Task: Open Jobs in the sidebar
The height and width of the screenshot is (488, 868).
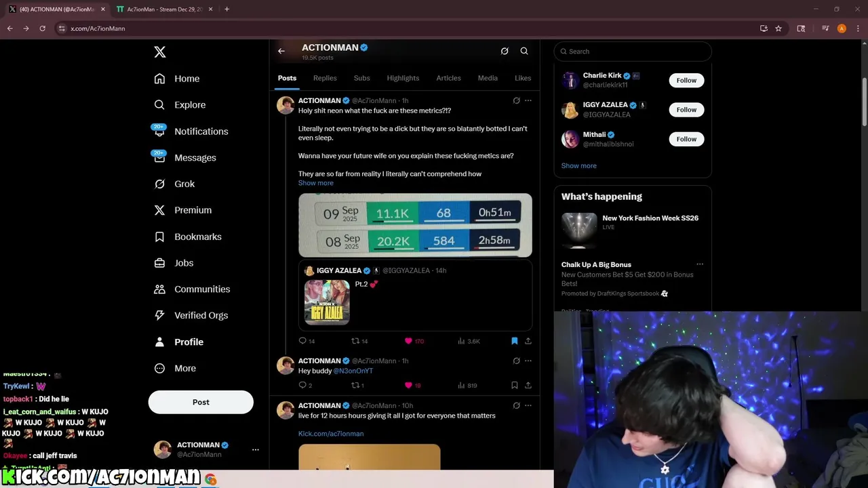Action: pyautogui.click(x=174, y=263)
